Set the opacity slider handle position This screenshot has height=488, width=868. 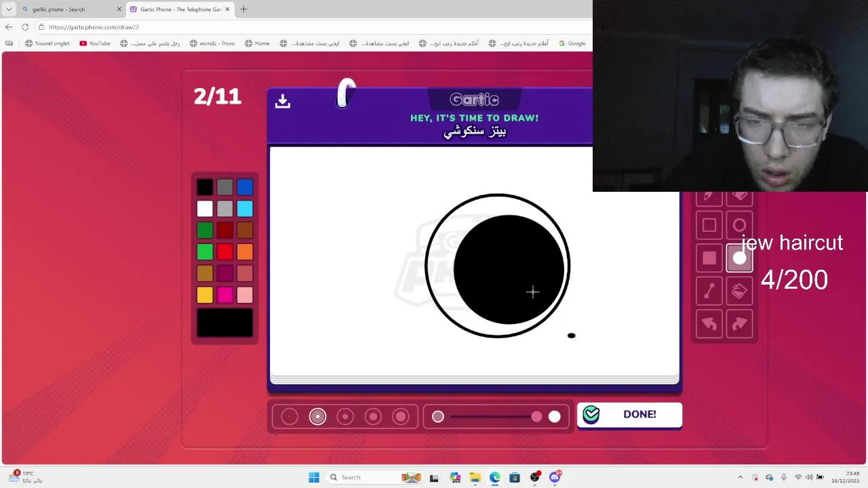click(x=536, y=417)
